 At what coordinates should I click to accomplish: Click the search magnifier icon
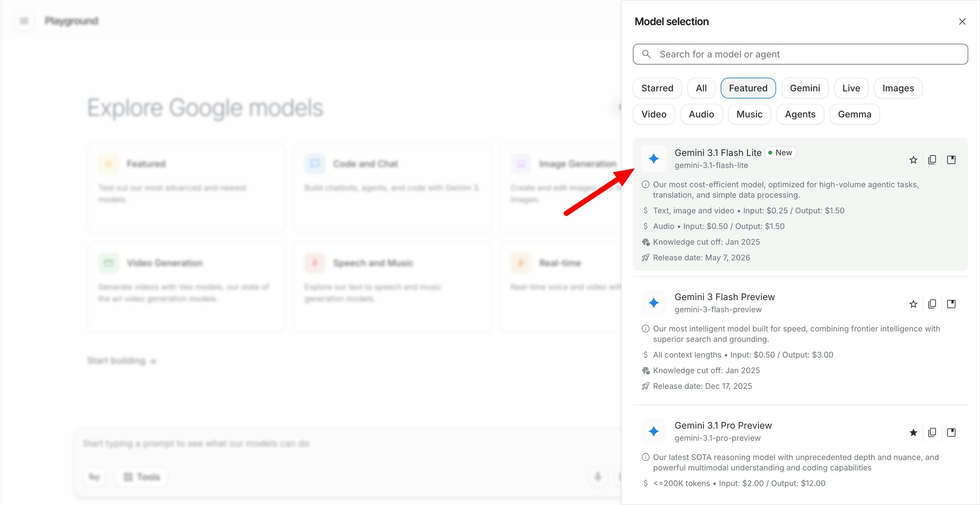coord(646,54)
